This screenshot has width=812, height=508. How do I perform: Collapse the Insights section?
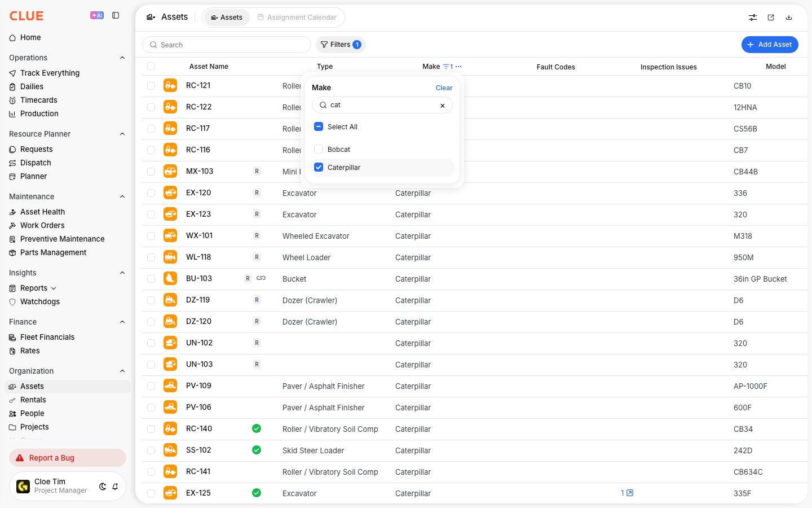coord(122,273)
